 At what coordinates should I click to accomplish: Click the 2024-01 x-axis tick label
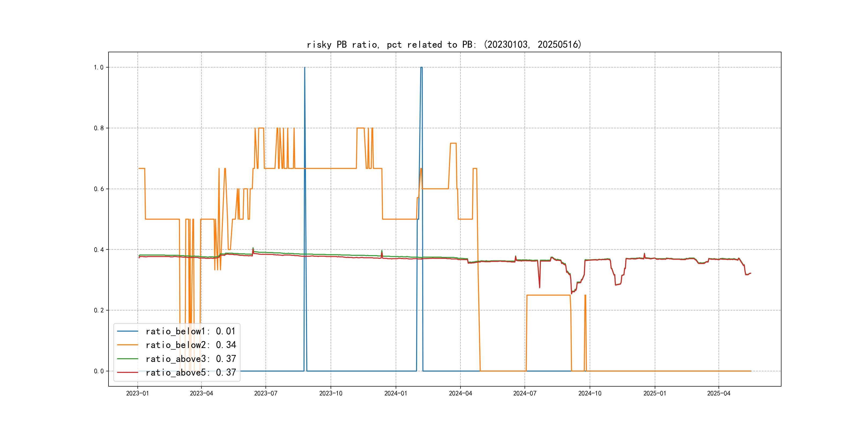396,394
